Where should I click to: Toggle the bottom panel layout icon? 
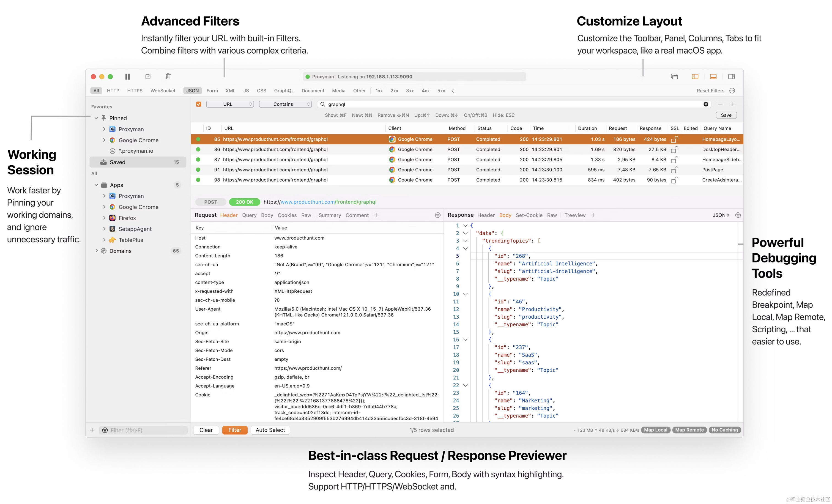(x=713, y=77)
